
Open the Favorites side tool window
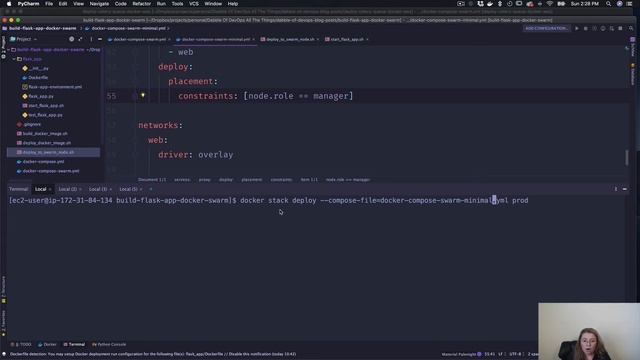pyautogui.click(x=4, y=323)
